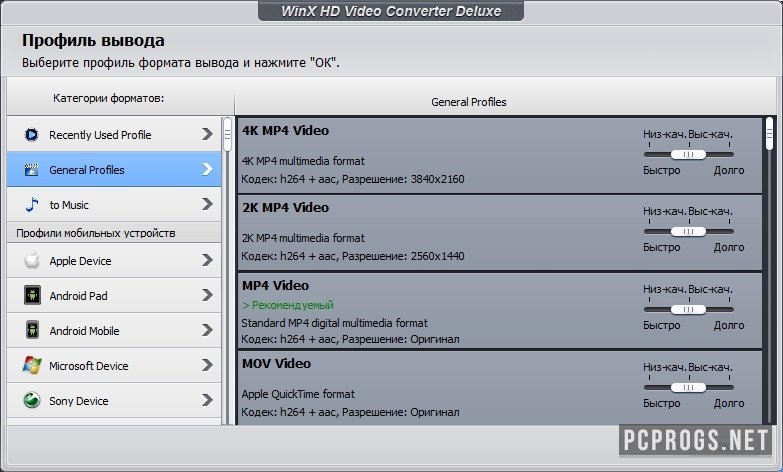Expand the Android Mobile chevron
Viewport: 783px width, 472px height.
207,330
